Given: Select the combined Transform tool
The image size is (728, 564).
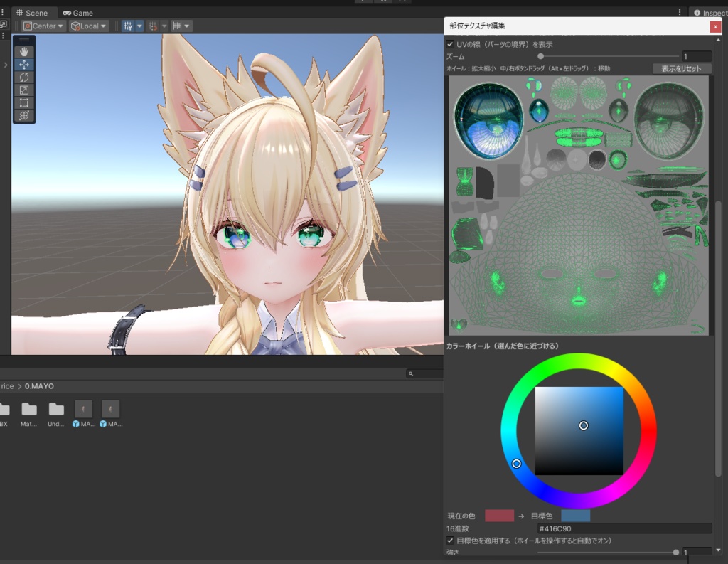Looking at the screenshot, I should pyautogui.click(x=24, y=115).
